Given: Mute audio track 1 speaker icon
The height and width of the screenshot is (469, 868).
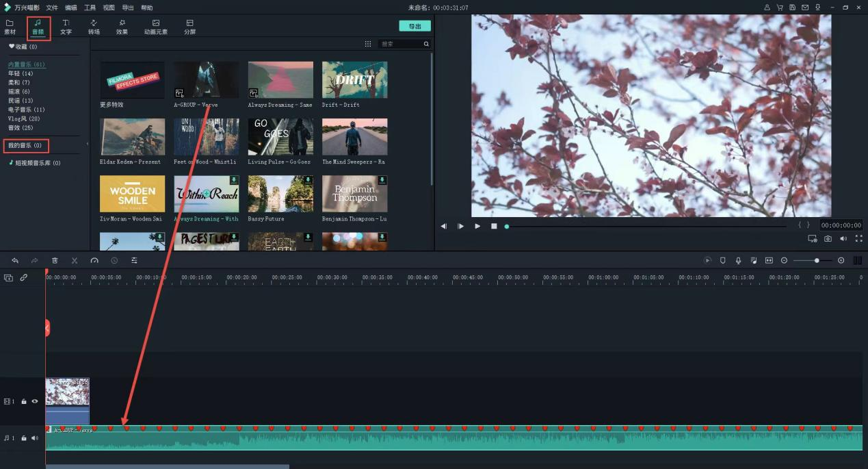Looking at the screenshot, I should 35,438.
